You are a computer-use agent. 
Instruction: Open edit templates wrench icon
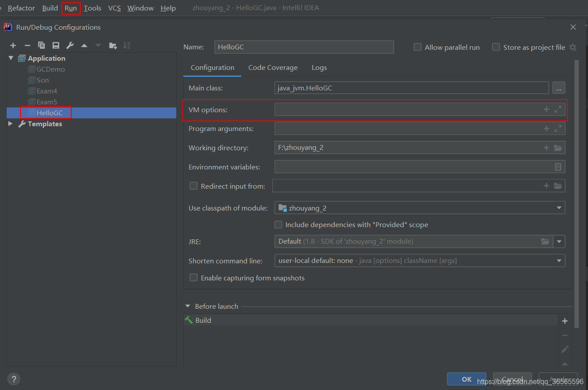(70, 45)
